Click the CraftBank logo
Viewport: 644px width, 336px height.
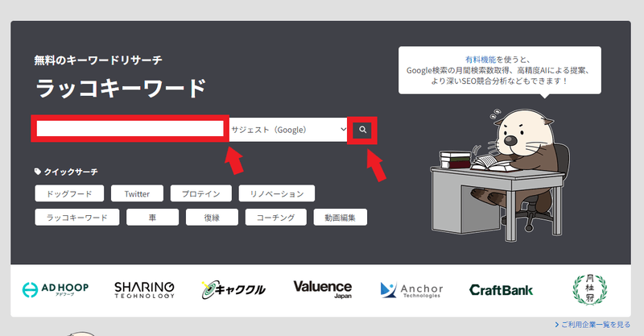point(501,290)
